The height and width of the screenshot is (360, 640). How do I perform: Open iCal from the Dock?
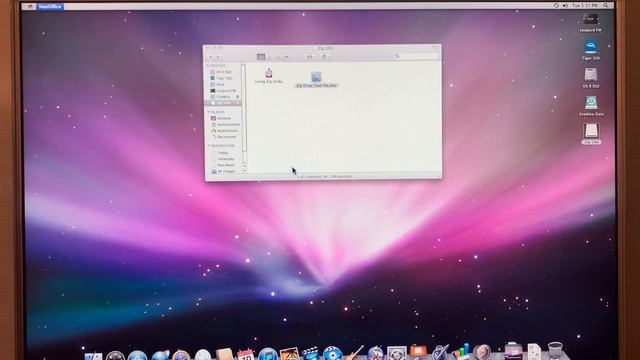click(x=246, y=354)
